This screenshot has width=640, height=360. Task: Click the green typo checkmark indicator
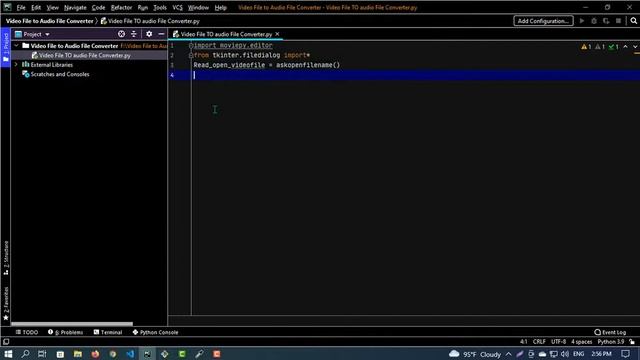613,47
